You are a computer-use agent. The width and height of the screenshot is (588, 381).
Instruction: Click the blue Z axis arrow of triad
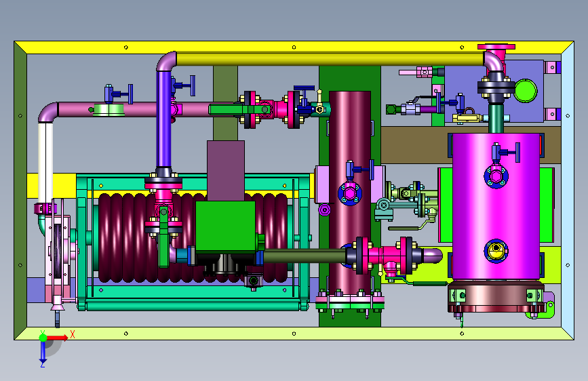pos(43,352)
